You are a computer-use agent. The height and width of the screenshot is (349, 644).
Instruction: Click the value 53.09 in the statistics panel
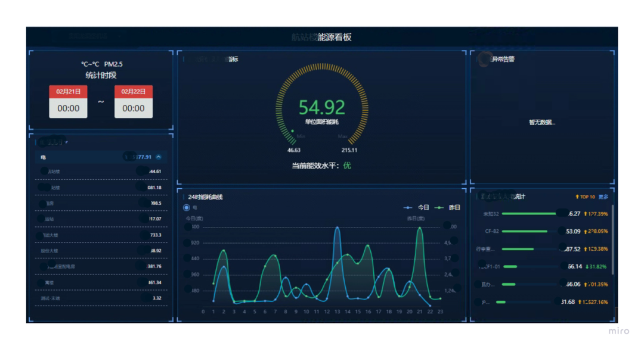(573, 231)
